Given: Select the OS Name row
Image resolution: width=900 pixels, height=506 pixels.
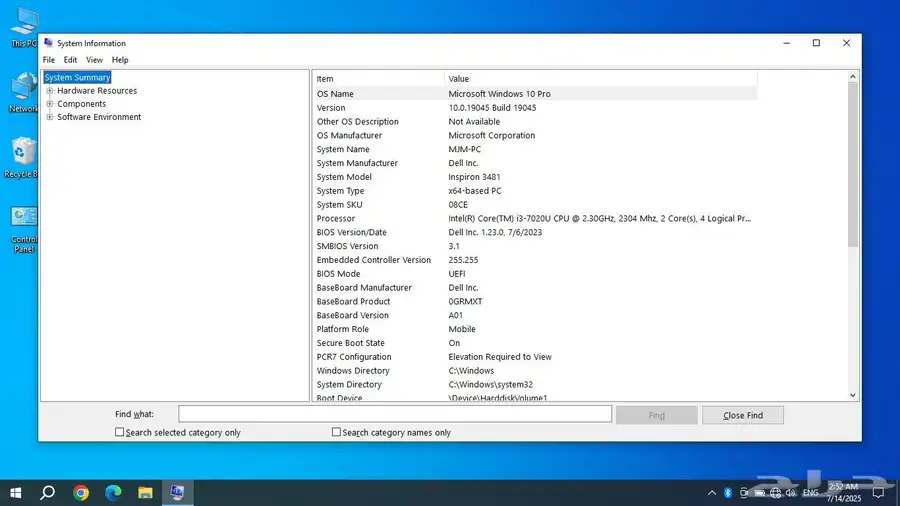Looking at the screenshot, I should (x=535, y=94).
